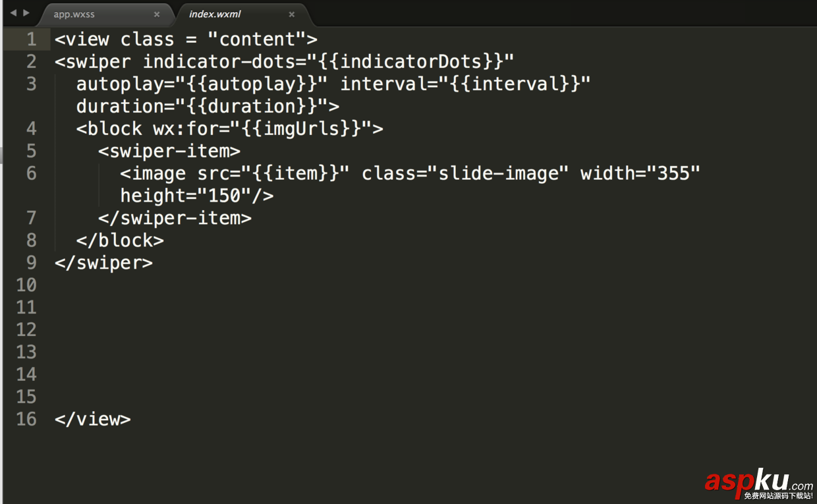Click line number 9 in the gutter

[x=31, y=262]
